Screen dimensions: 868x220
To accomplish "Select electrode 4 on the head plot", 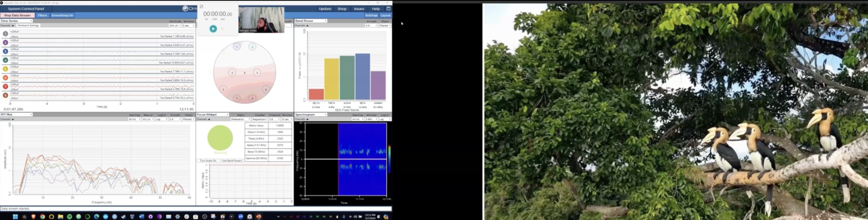I will coord(257,72).
